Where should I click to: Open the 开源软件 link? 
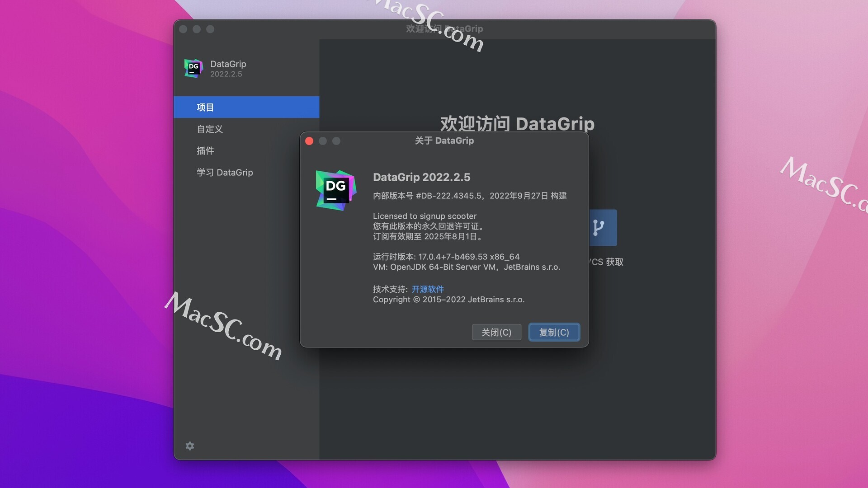pos(428,289)
